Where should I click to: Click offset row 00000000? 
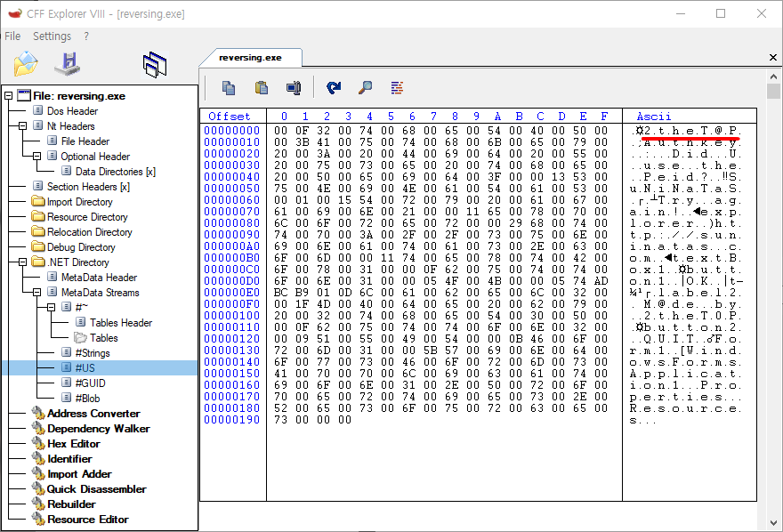[232, 130]
